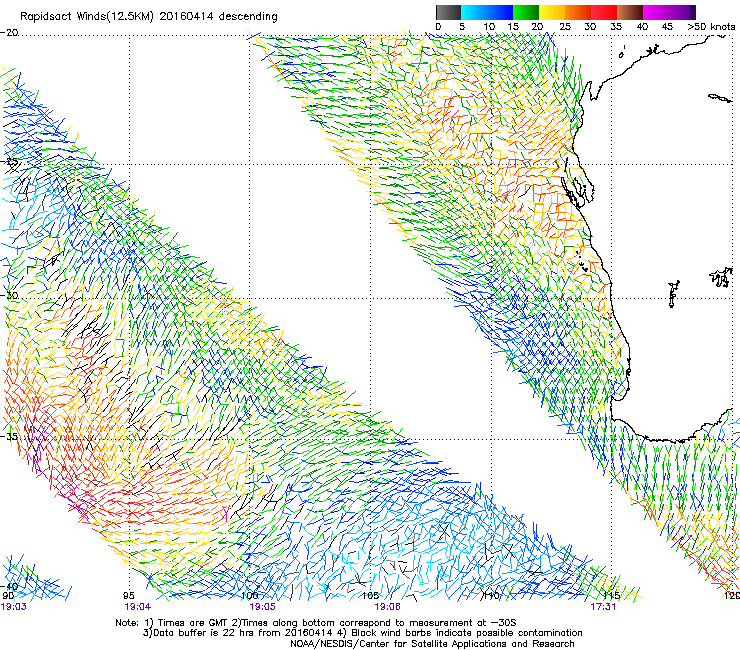This screenshot has height=650, width=740.
Task: Click the yellow 20-25 knots legend swatch
Action: 552,12
